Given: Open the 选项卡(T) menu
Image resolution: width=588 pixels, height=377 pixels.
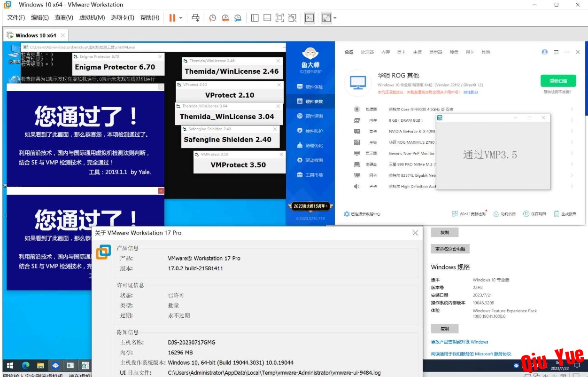Looking at the screenshot, I should (x=123, y=17).
